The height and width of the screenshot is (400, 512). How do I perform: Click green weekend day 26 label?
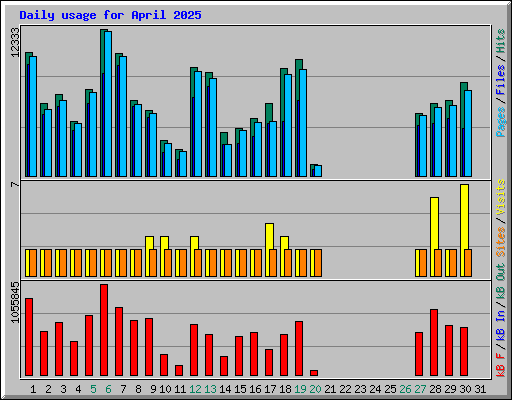(405, 389)
